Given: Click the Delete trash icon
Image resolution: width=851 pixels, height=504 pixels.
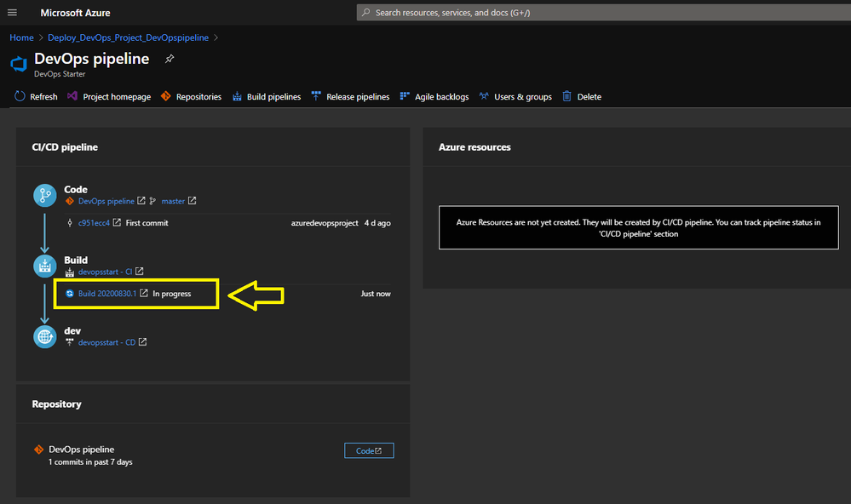Looking at the screenshot, I should (x=566, y=96).
